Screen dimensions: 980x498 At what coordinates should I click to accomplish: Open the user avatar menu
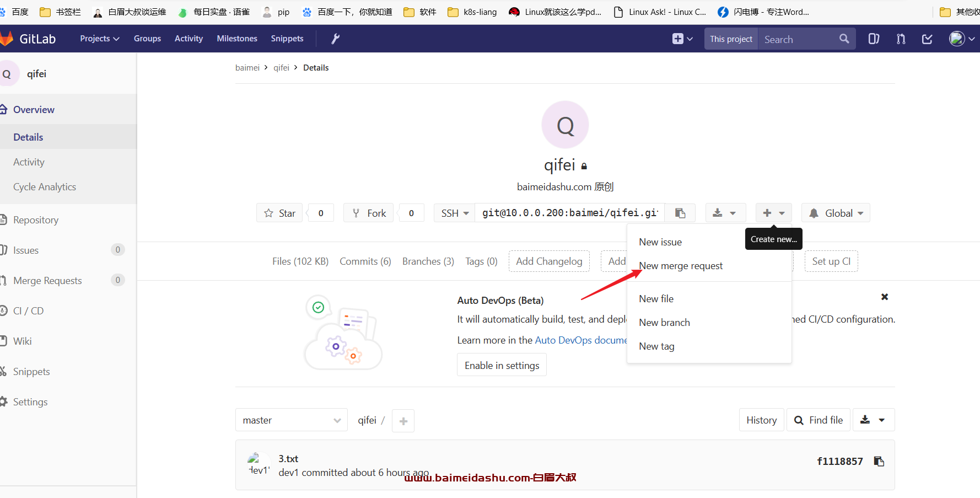962,39
